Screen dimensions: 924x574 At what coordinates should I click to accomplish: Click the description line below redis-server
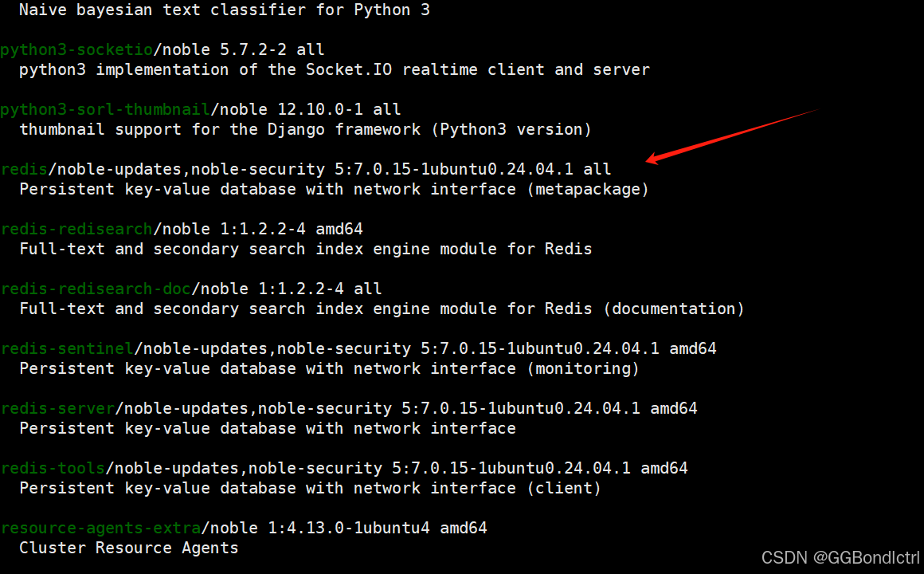tap(268, 428)
